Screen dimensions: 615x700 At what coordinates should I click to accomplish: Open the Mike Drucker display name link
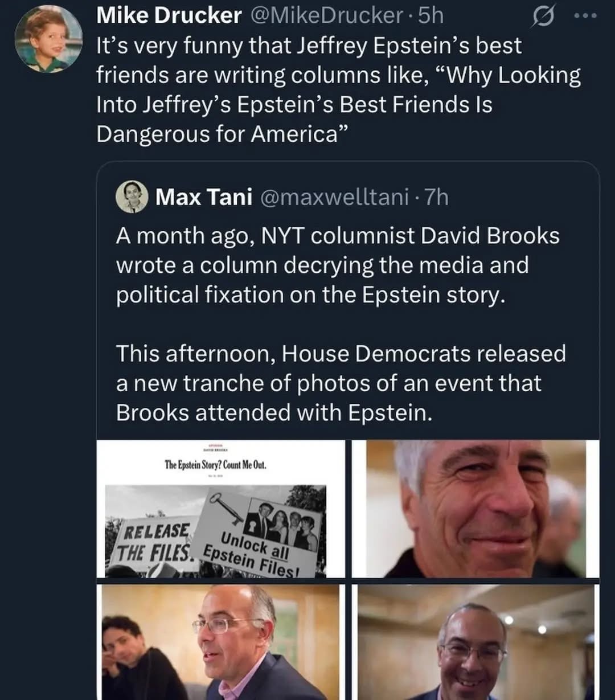pyautogui.click(x=169, y=16)
